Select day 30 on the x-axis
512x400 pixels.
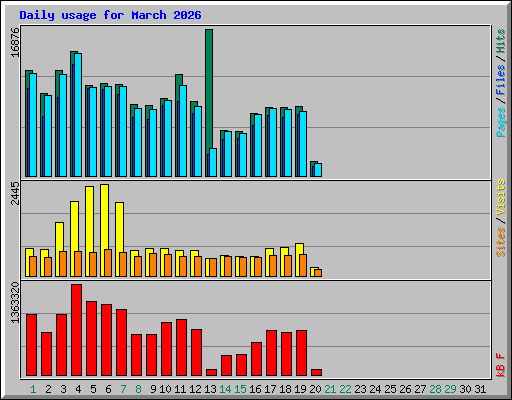[x=465, y=389]
